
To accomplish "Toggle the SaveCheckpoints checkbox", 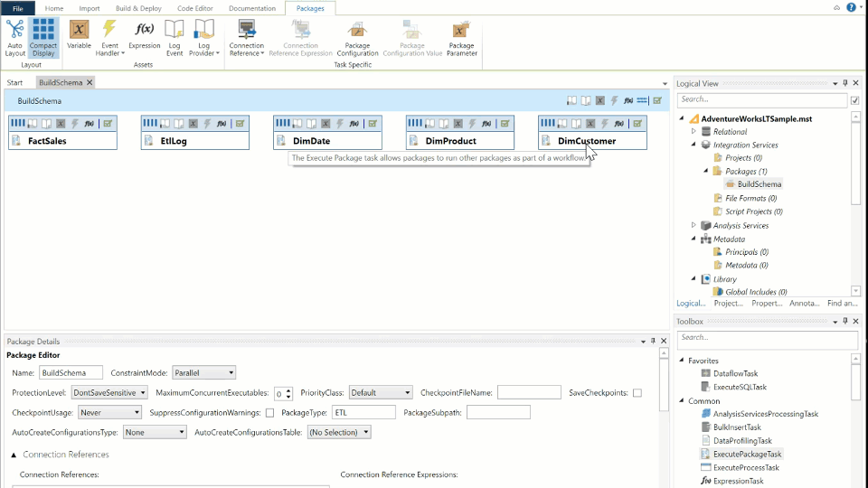I will (637, 393).
